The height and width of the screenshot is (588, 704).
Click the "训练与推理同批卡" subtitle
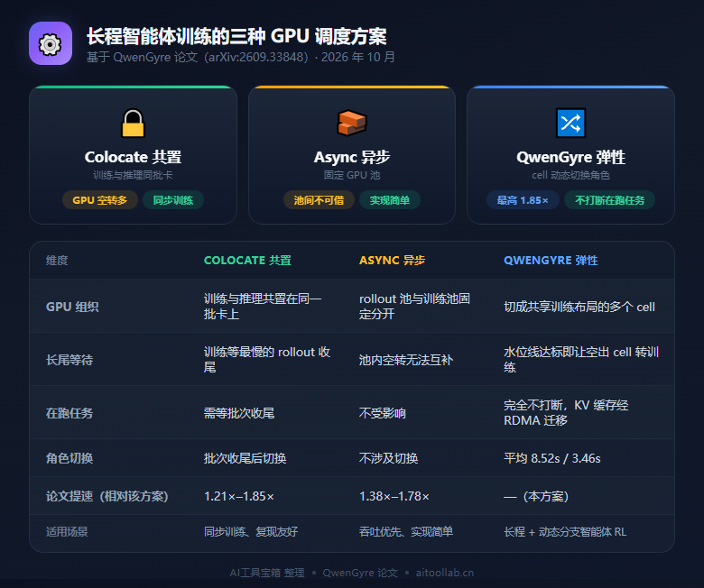click(133, 175)
